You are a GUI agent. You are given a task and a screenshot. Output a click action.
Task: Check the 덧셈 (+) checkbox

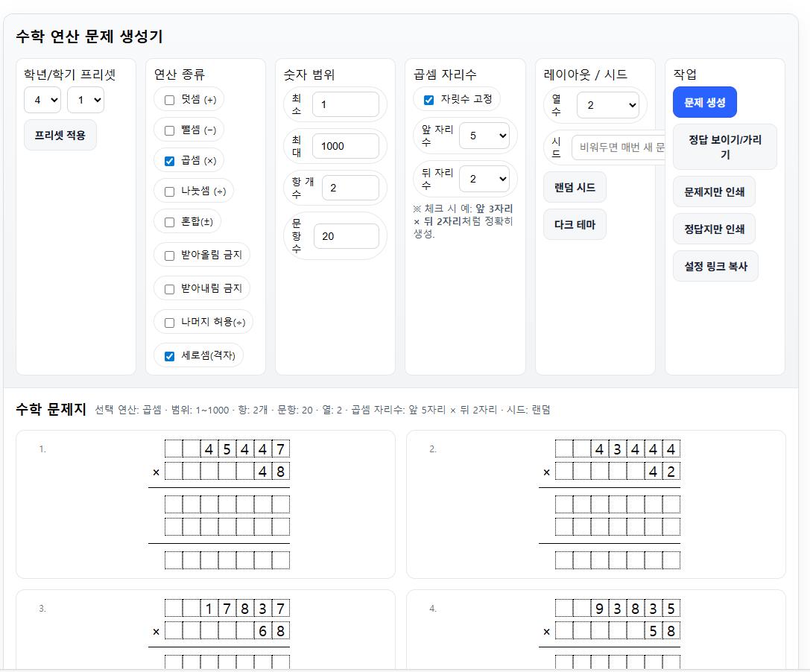(169, 101)
